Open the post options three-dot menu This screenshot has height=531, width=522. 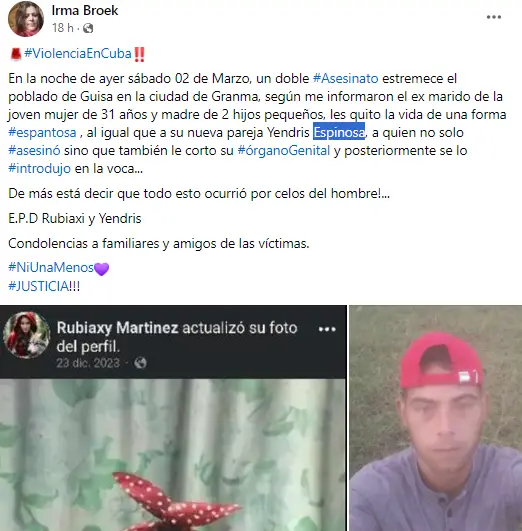click(x=494, y=17)
